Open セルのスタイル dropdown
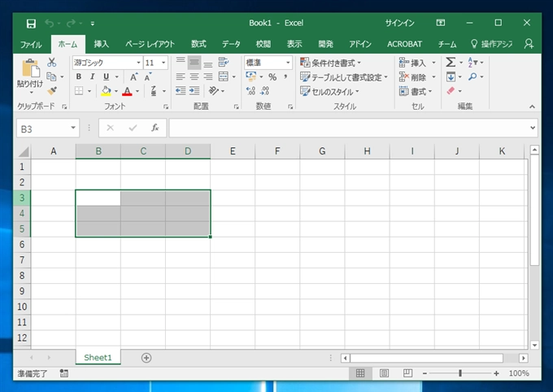Image resolution: width=553 pixels, height=392 pixels. pos(329,91)
